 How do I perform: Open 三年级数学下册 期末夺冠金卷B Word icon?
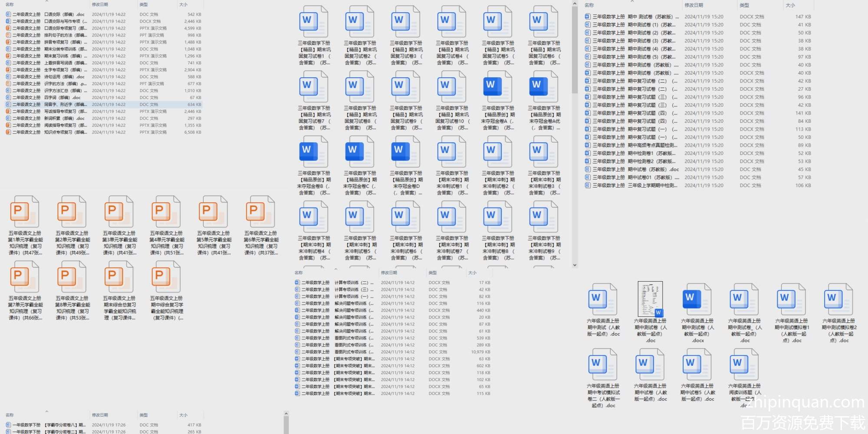pyautogui.click(x=313, y=151)
